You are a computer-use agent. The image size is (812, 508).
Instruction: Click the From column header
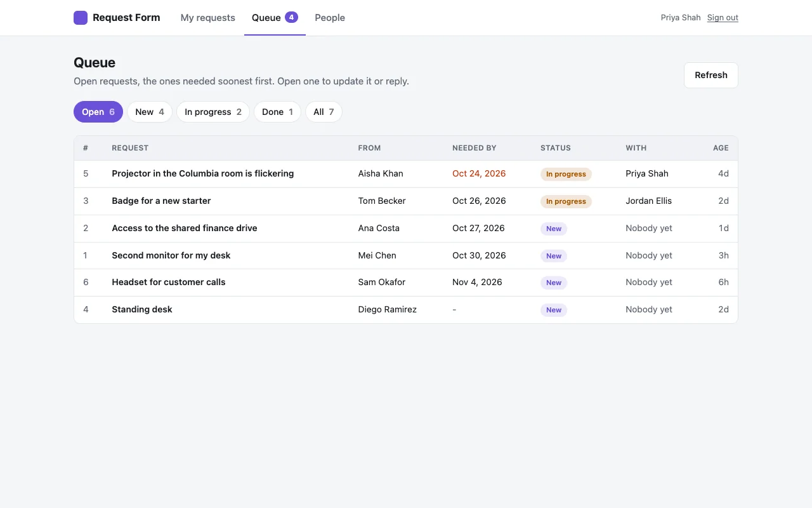coord(369,148)
